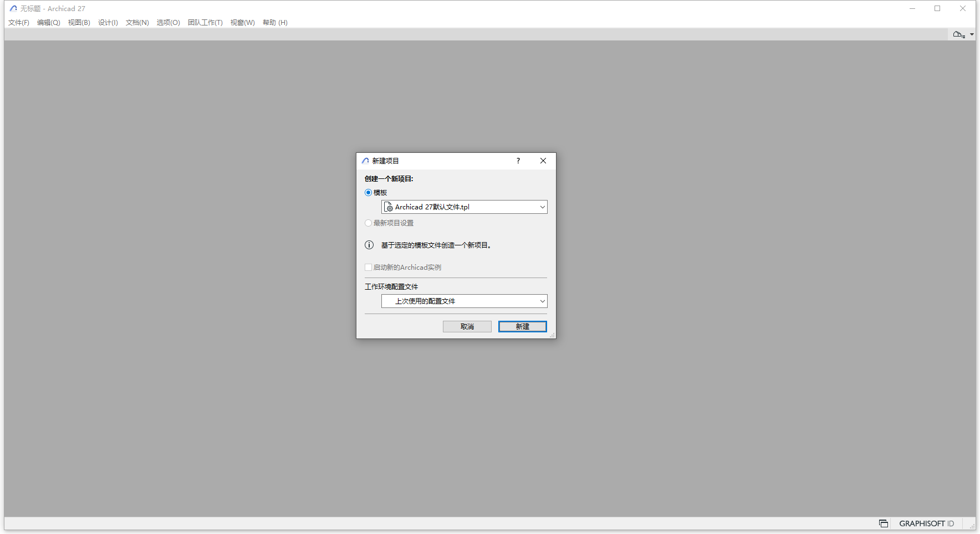
Task: Open the Archicad 27默认文件.tpl template dropdown
Action: point(542,207)
